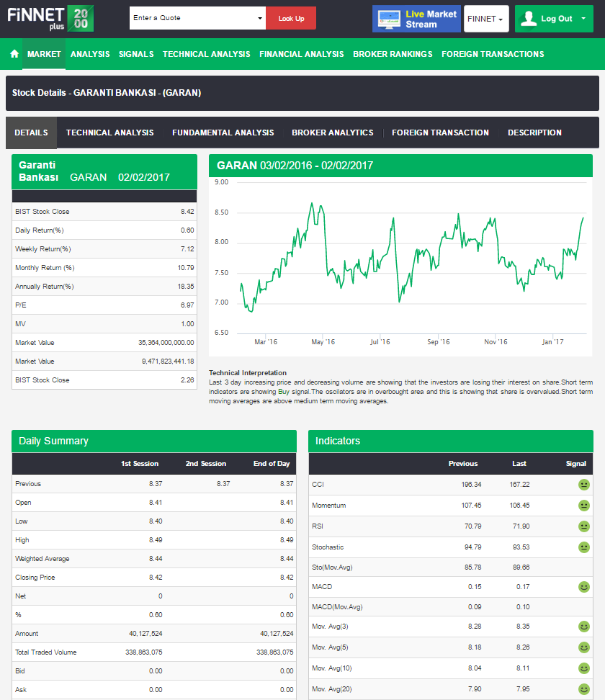Viewport: 605px width, 700px height.
Task: Click the MACD smiley signal icon
Action: tap(583, 587)
